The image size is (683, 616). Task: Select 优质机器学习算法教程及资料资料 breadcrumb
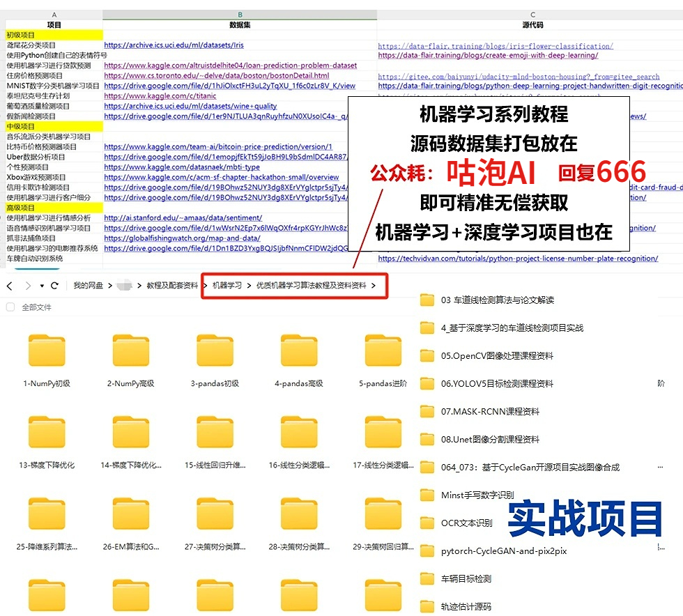click(x=311, y=285)
